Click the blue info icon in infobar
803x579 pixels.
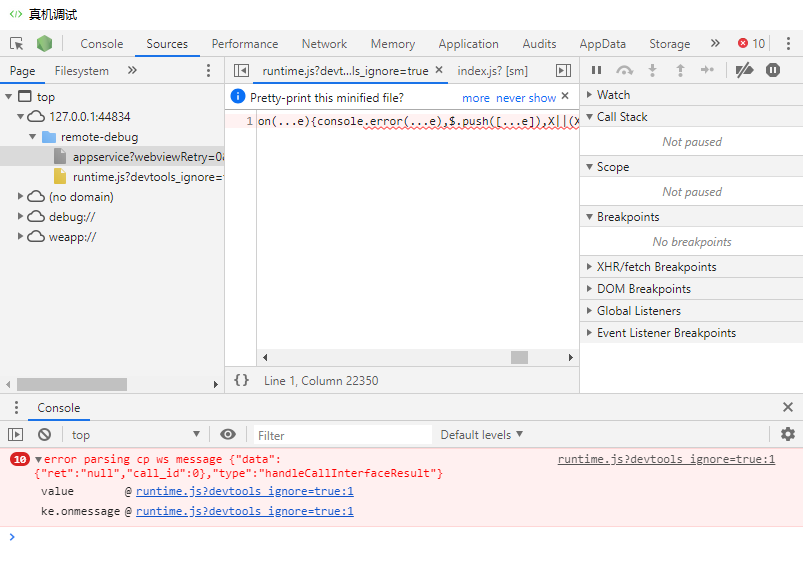[x=238, y=96]
